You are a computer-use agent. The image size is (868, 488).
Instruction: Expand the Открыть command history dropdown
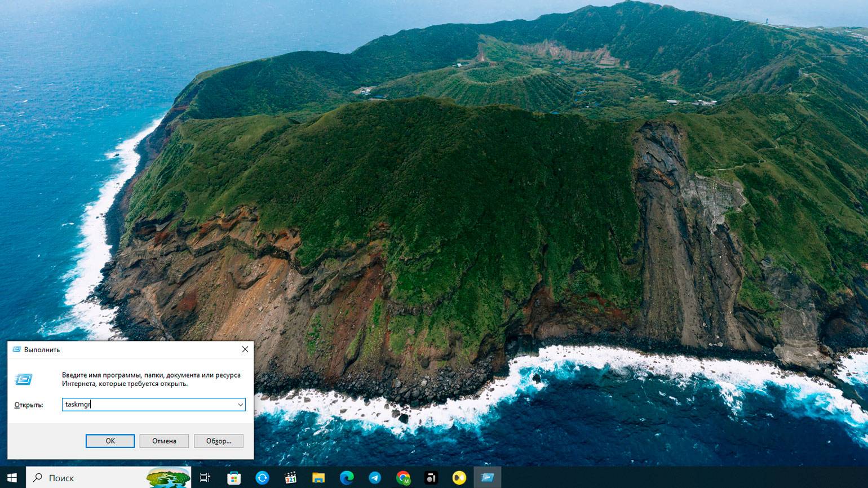(x=240, y=405)
